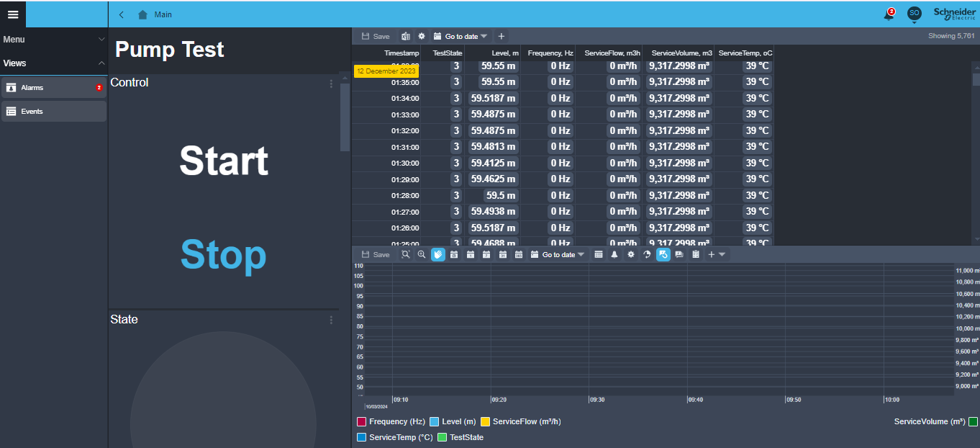Click Level value 59.4813 m
The image size is (980, 448).
(494, 146)
